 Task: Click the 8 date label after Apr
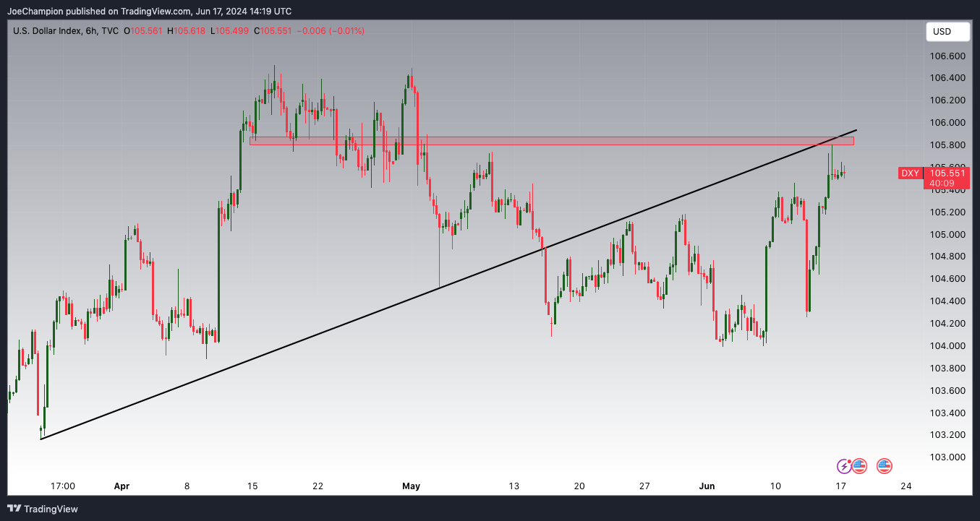point(187,486)
